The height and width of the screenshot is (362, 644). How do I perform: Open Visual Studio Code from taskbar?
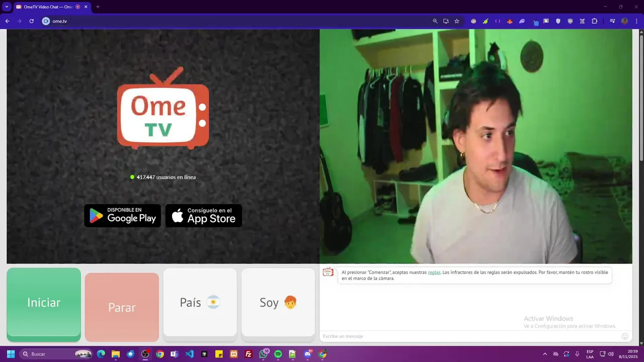189,354
